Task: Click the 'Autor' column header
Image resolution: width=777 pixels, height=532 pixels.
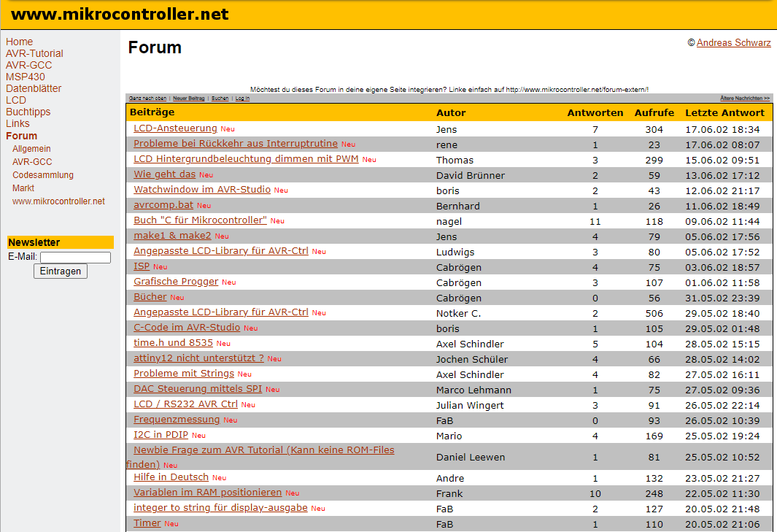Action: click(451, 113)
